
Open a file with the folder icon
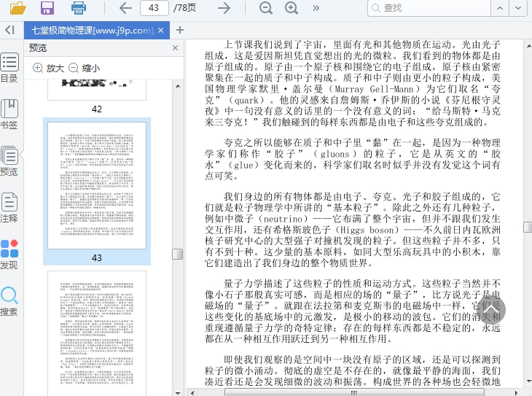[x=18, y=8]
